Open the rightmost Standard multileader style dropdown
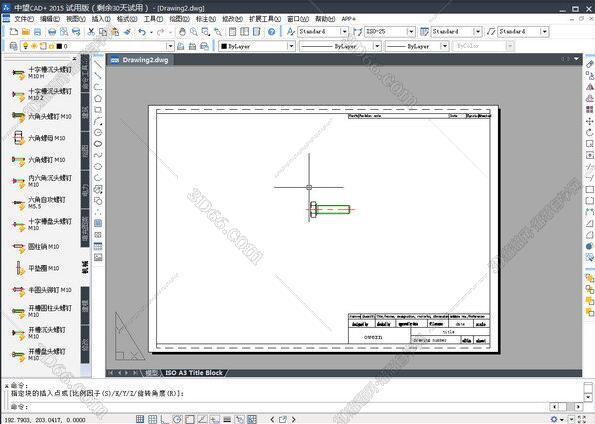 [x=545, y=32]
